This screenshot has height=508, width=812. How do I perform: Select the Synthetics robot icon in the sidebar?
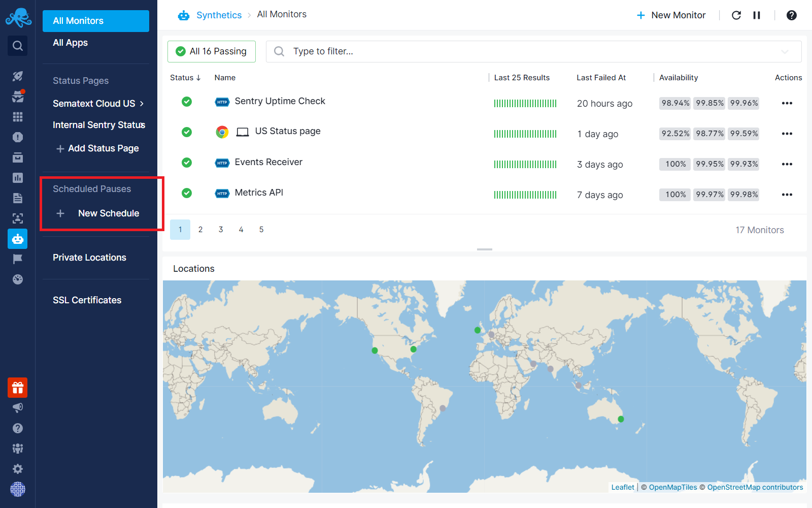pos(18,239)
